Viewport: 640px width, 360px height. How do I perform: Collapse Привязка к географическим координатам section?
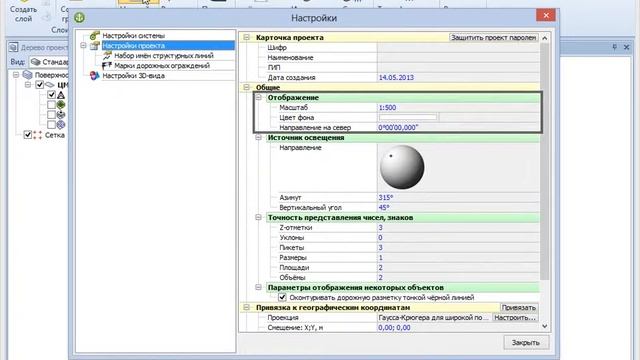coord(247,307)
